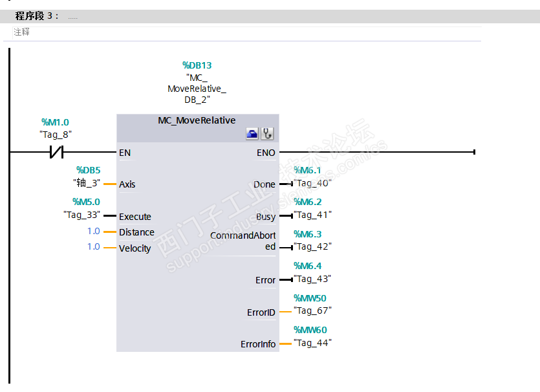The width and height of the screenshot is (540, 392).
Task: Click the ErrorID output Tag_67
Action: (312, 310)
